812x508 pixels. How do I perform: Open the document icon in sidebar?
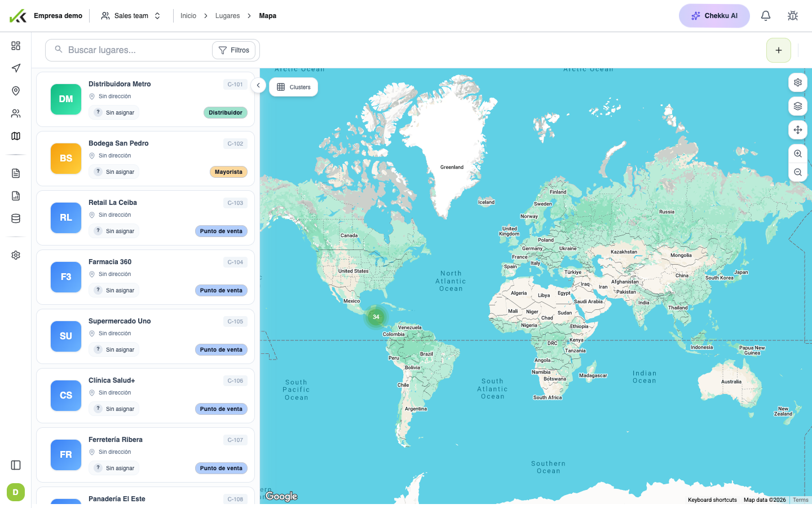pos(16,173)
